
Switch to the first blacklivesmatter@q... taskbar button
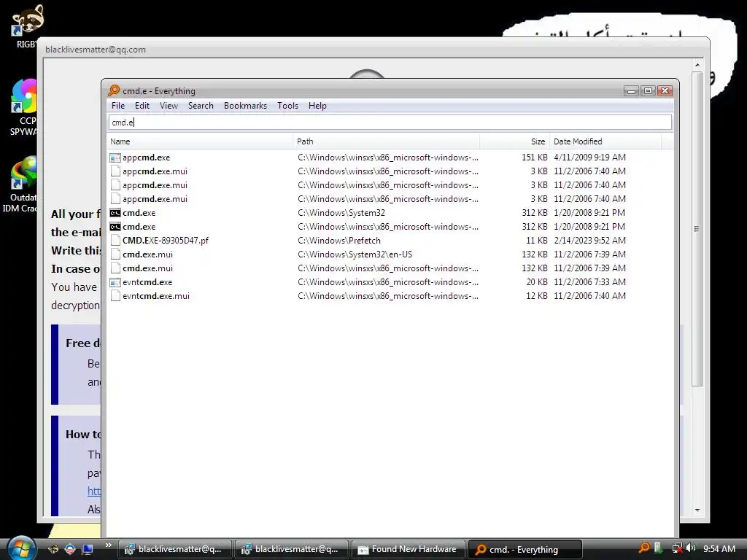point(174,549)
